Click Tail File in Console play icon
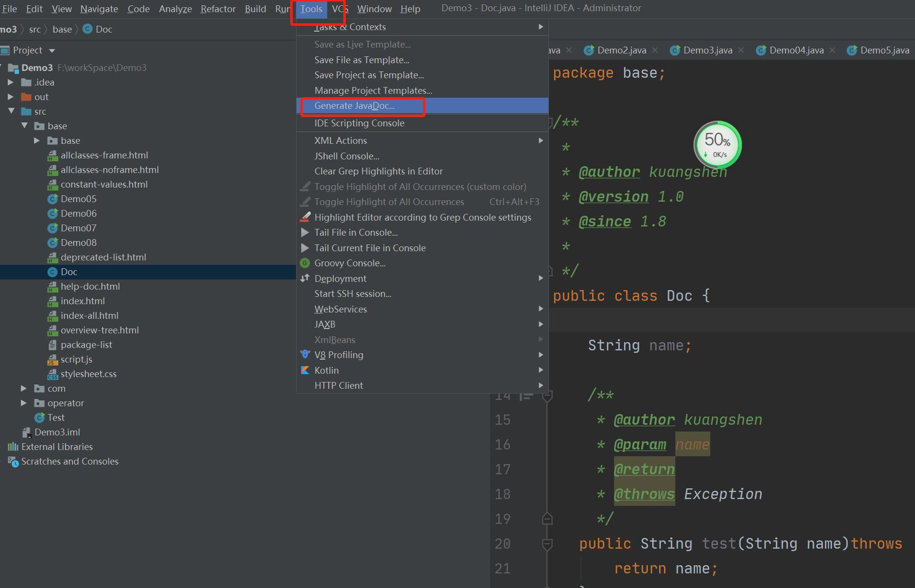Viewport: 915px width, 588px height. (x=305, y=232)
